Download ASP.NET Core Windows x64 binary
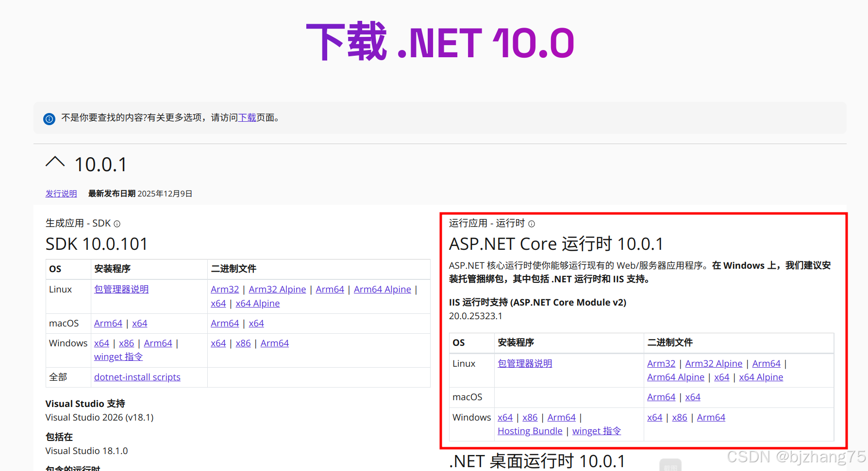This screenshot has height=471, width=868. [x=655, y=417]
